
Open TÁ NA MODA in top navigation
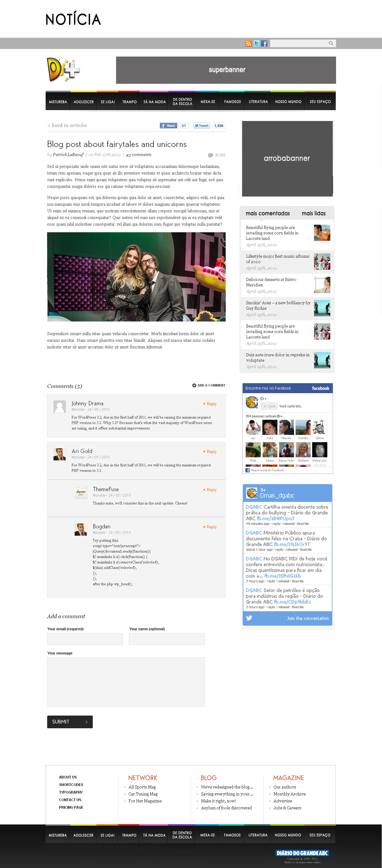154,102
